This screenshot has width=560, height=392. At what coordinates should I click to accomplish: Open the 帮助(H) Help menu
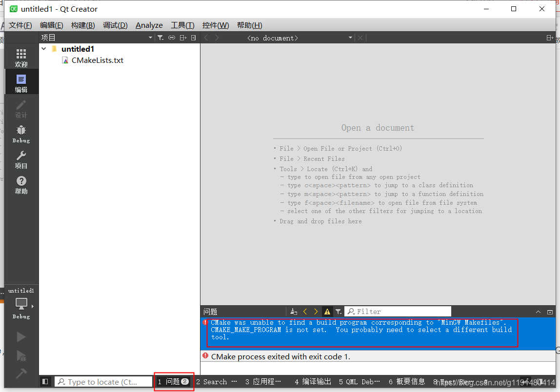(x=250, y=25)
